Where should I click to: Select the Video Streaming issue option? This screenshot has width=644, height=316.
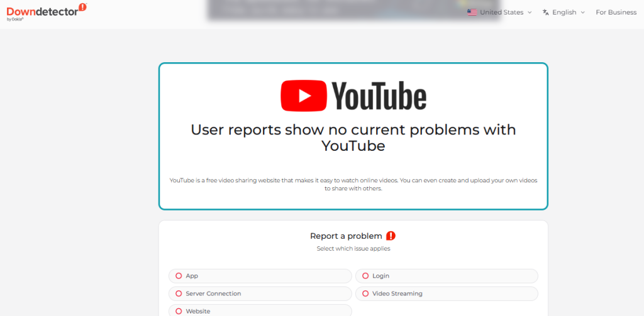point(447,294)
